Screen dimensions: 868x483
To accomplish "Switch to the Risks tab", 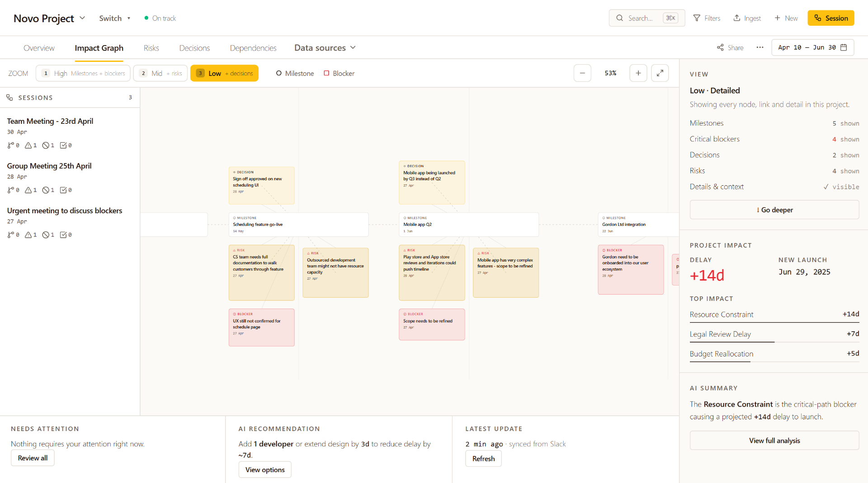I will point(151,48).
